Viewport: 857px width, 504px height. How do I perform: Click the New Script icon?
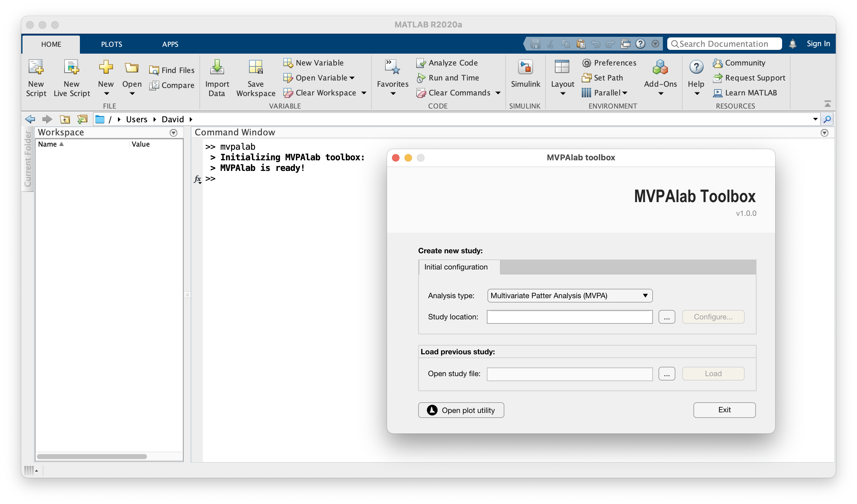(x=36, y=67)
